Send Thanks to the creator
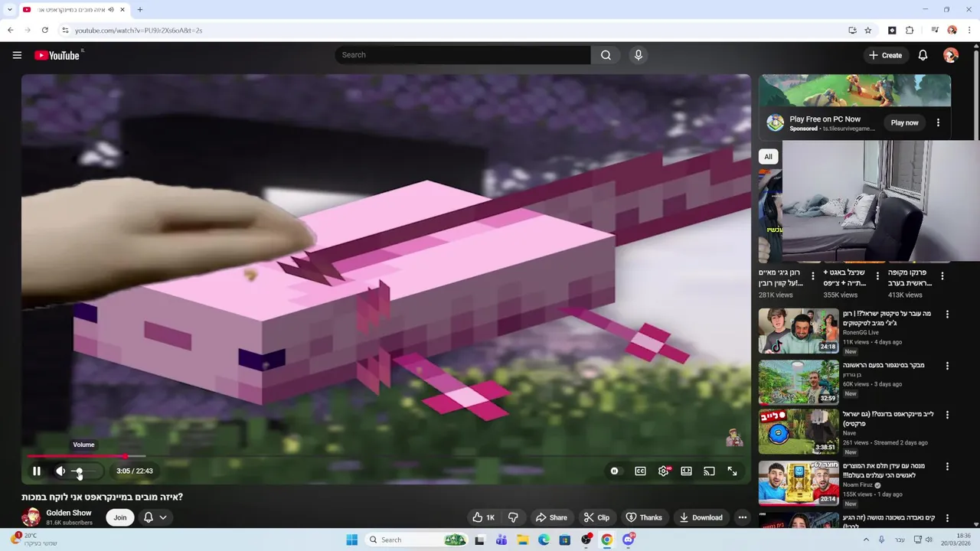This screenshot has width=980, height=551. (x=644, y=517)
